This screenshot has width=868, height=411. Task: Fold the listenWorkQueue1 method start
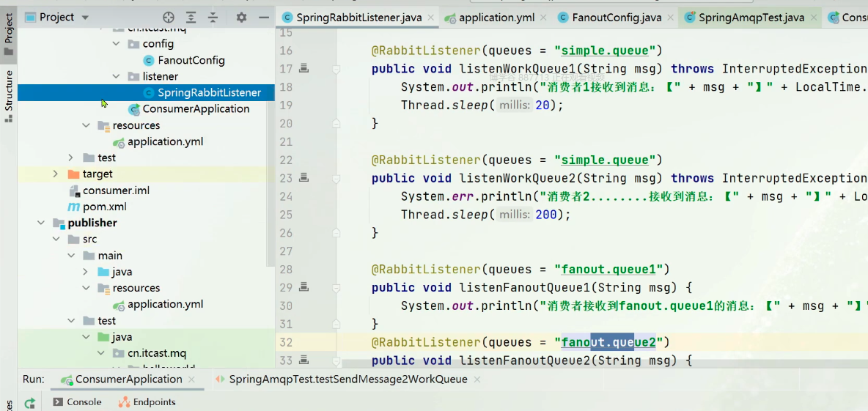tap(336, 69)
